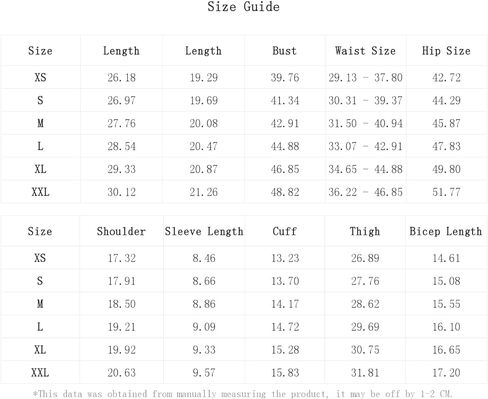Click the Bicep Length column header
Image resolution: width=488 pixels, height=399 pixels.
pos(446,231)
